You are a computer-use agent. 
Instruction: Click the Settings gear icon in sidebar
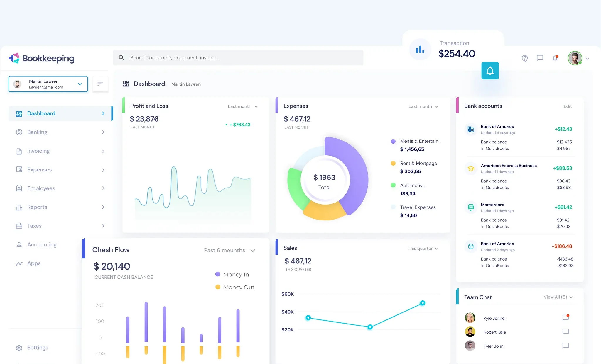click(19, 348)
